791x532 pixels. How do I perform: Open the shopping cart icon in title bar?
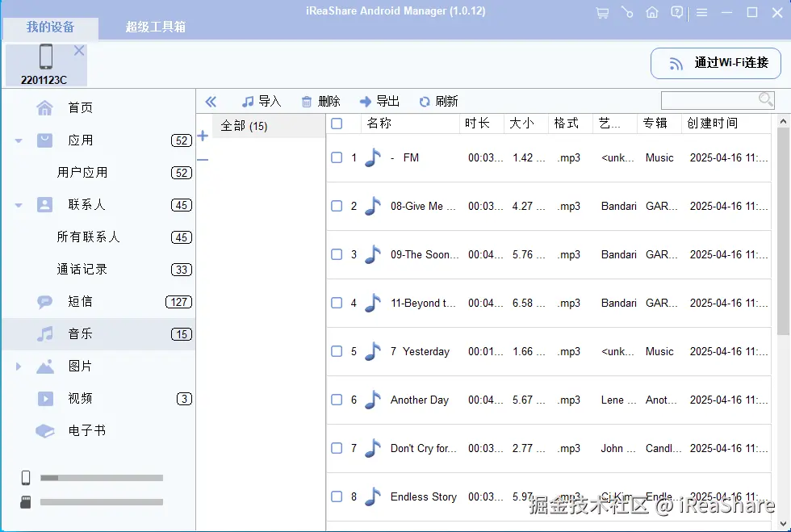tap(602, 13)
